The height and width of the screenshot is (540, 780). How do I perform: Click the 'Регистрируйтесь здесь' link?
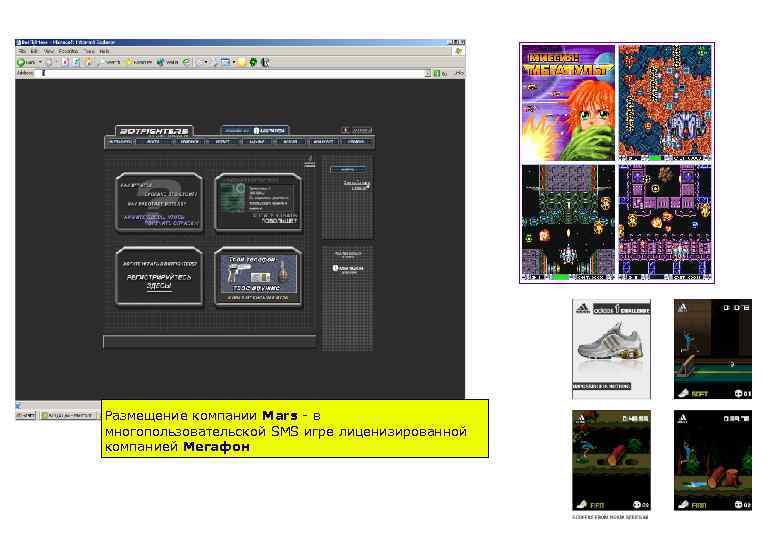click(x=159, y=281)
